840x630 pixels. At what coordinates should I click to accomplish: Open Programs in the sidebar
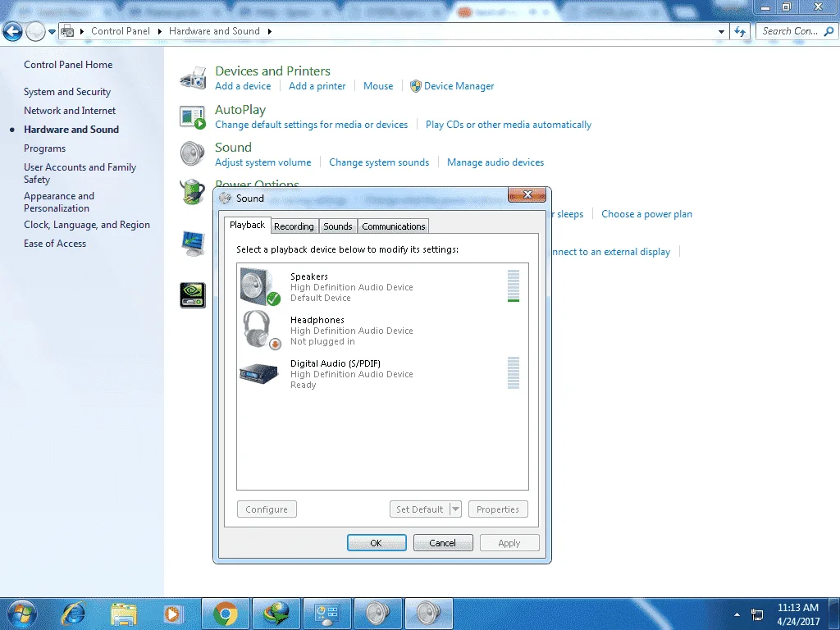(44, 148)
